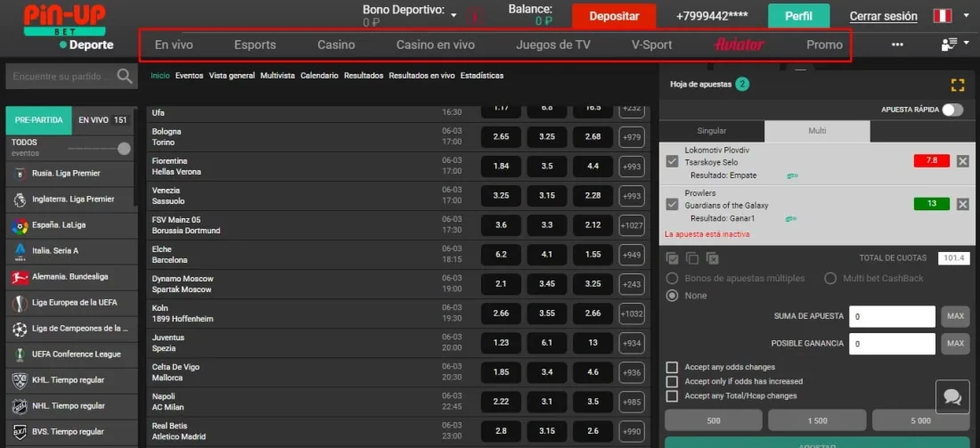Switch to the EN VIVO 151 tab
The width and height of the screenshot is (980, 448).
pyautogui.click(x=103, y=120)
